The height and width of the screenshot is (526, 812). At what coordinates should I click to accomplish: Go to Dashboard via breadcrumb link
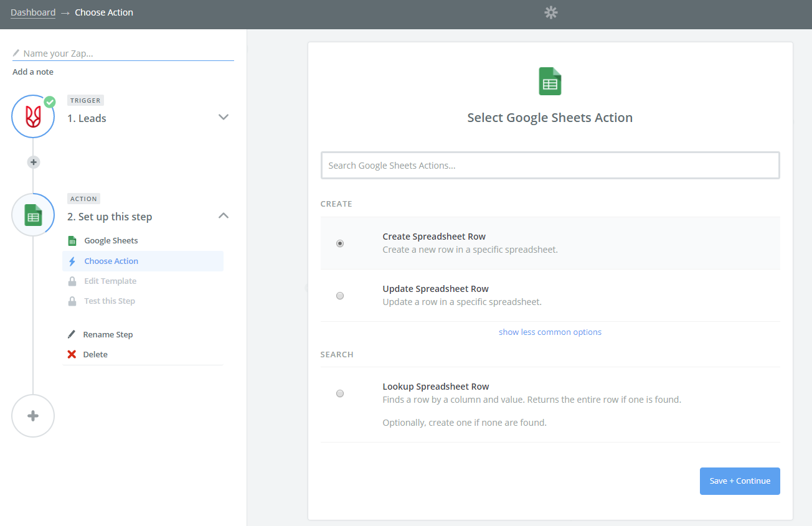(x=33, y=12)
